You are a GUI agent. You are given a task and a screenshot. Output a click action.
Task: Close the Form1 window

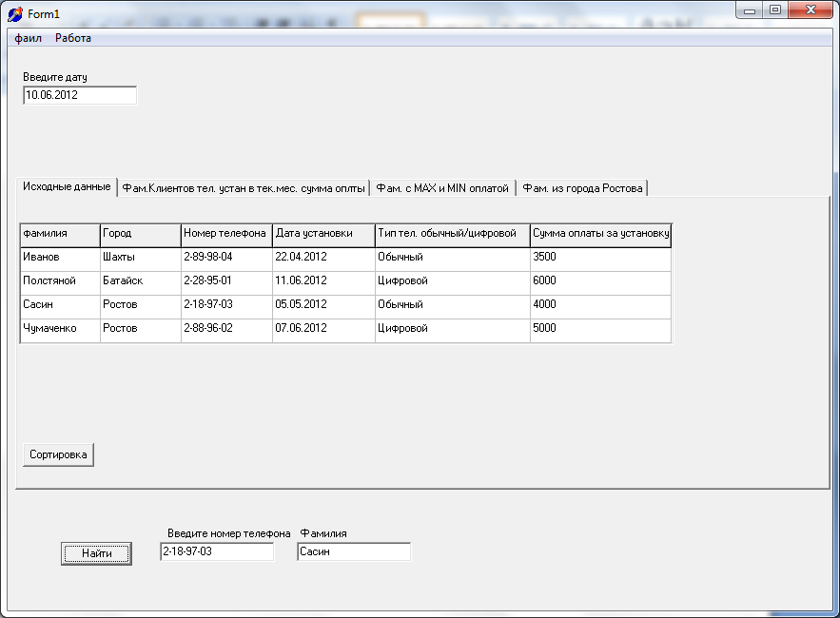click(811, 10)
